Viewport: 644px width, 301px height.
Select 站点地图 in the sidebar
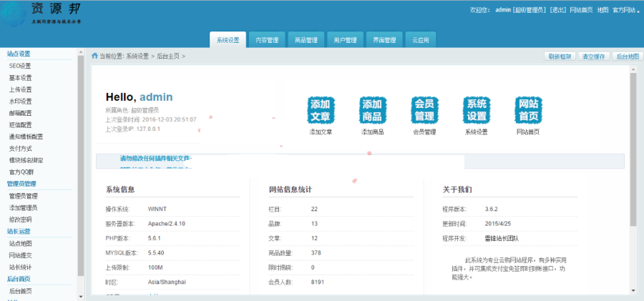point(20,244)
